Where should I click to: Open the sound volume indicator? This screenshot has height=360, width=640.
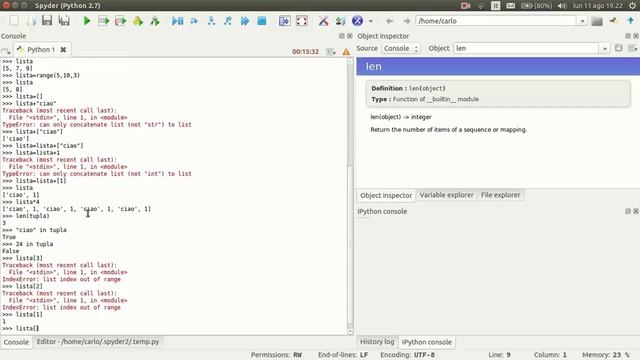[562, 5]
